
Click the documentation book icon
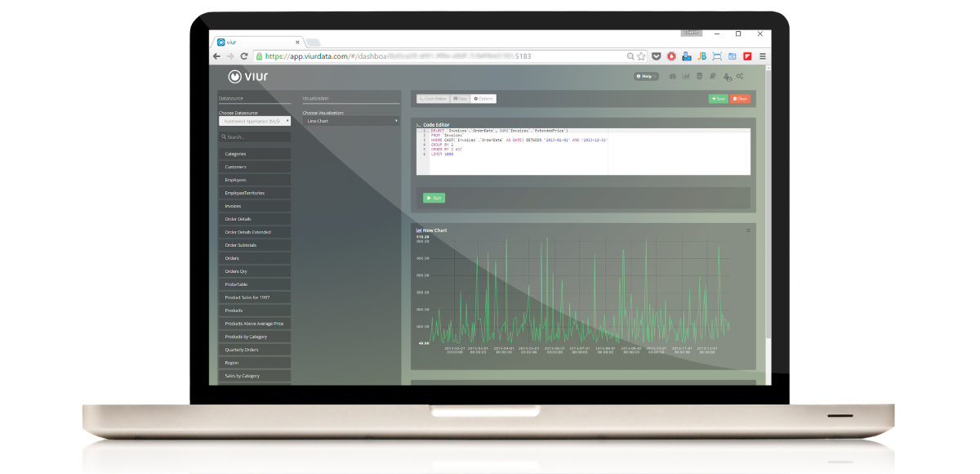713,76
